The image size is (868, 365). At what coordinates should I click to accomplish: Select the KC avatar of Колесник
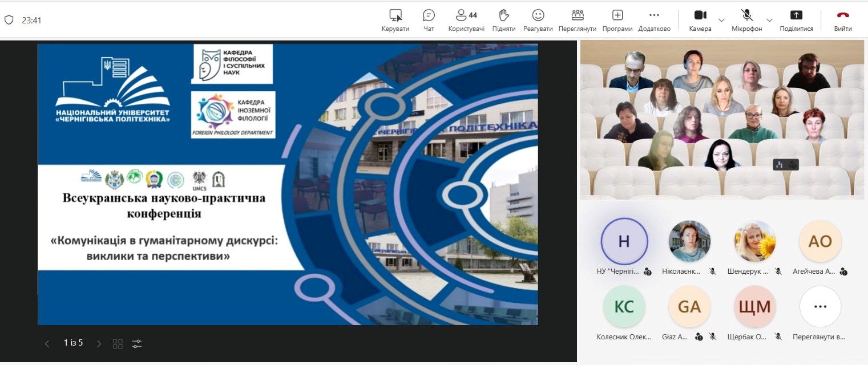(x=624, y=307)
